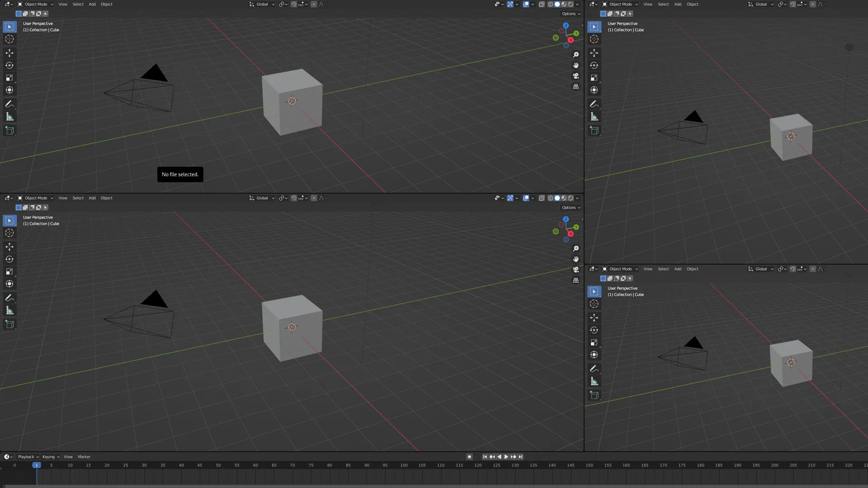Click Options button in top-left viewport
This screenshot has width=868, height=488.
coord(571,14)
